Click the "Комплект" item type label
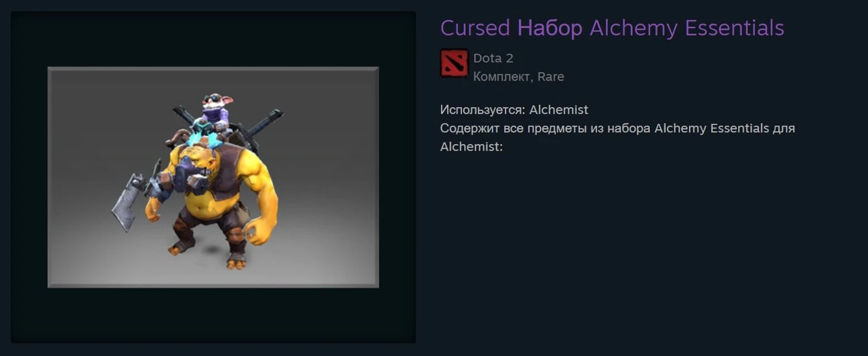Viewport: 868px width, 356px height. pos(504,77)
